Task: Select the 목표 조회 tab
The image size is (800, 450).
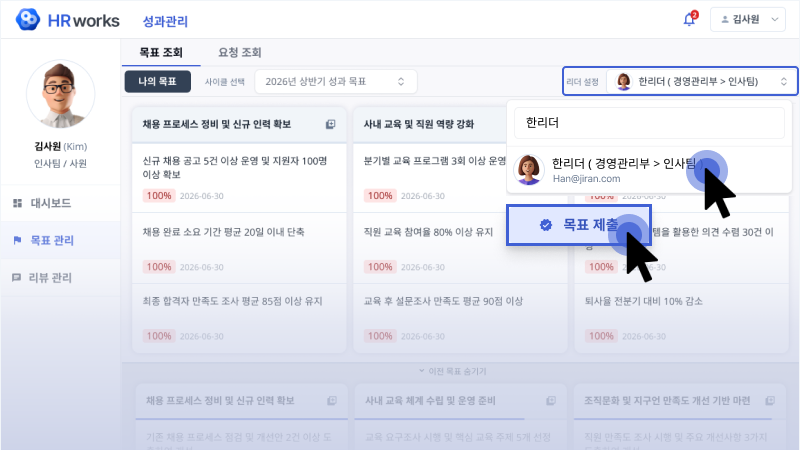Action: (x=159, y=52)
